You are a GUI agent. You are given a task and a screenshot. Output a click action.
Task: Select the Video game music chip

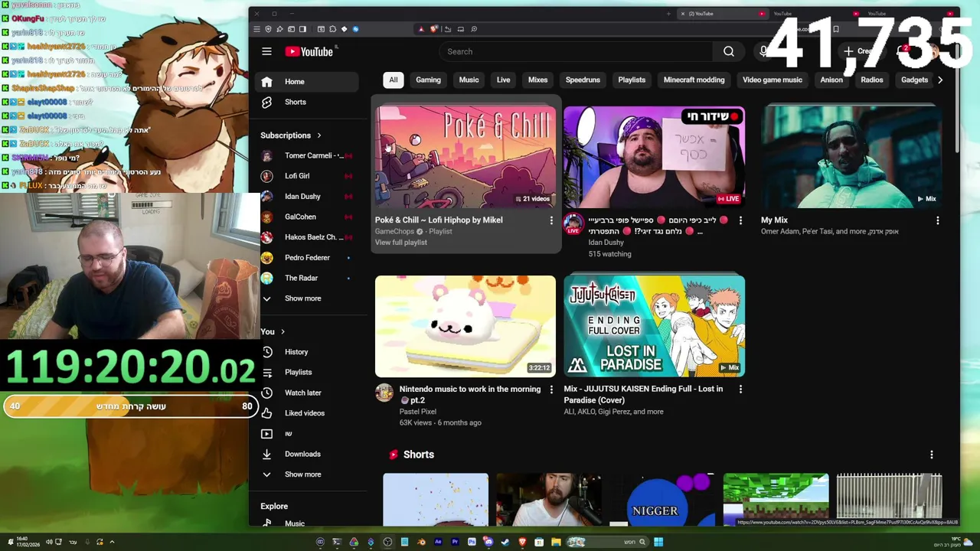tap(773, 80)
